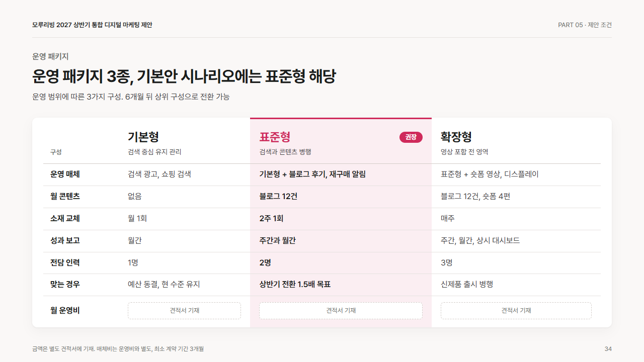Click the '검색 광고, 쇼핑 검색' cell
644x362 pixels.
159,174
